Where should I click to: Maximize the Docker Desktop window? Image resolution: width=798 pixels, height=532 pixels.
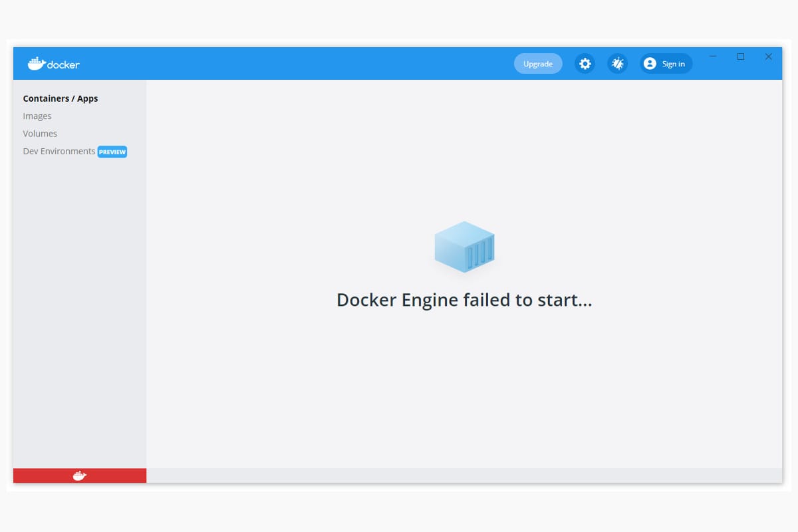(x=741, y=57)
